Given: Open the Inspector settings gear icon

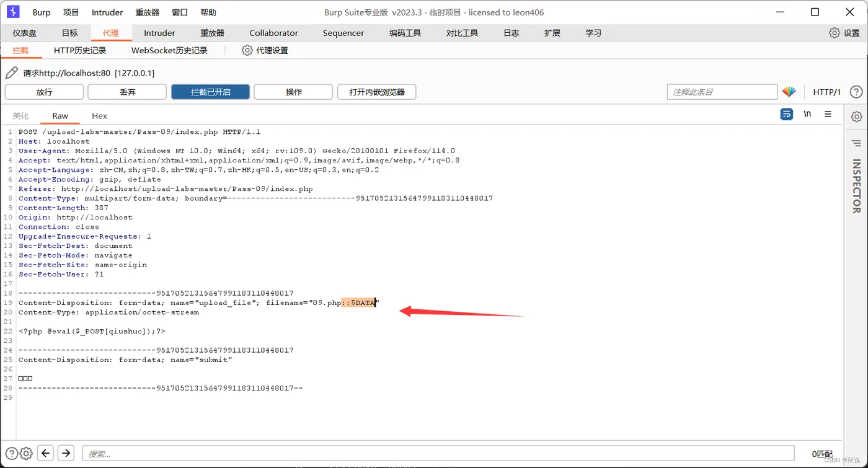Looking at the screenshot, I should (856, 117).
